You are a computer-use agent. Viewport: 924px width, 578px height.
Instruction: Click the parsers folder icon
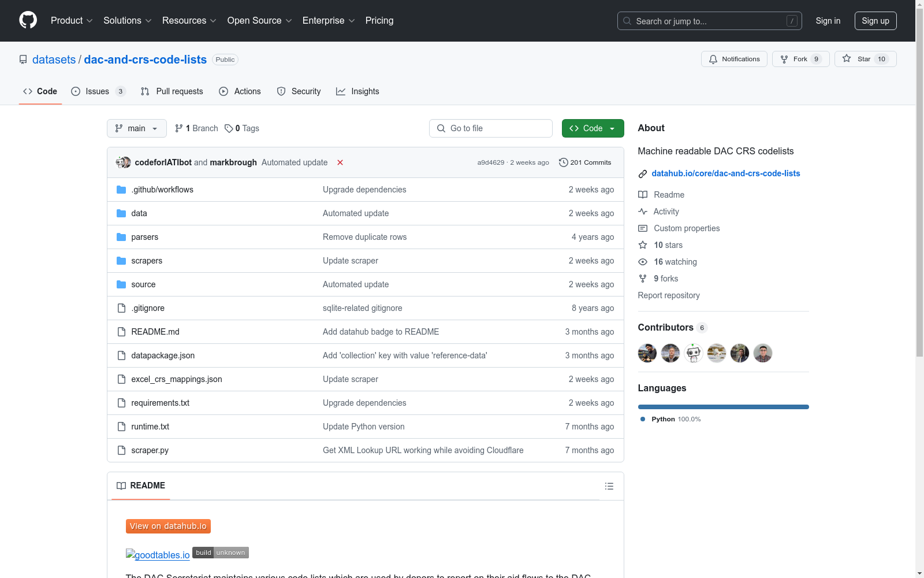[x=121, y=237]
